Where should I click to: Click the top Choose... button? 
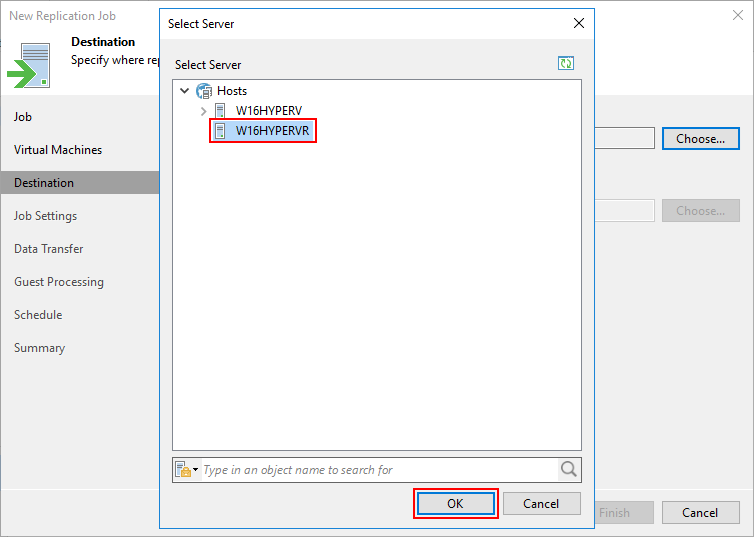pyautogui.click(x=701, y=138)
